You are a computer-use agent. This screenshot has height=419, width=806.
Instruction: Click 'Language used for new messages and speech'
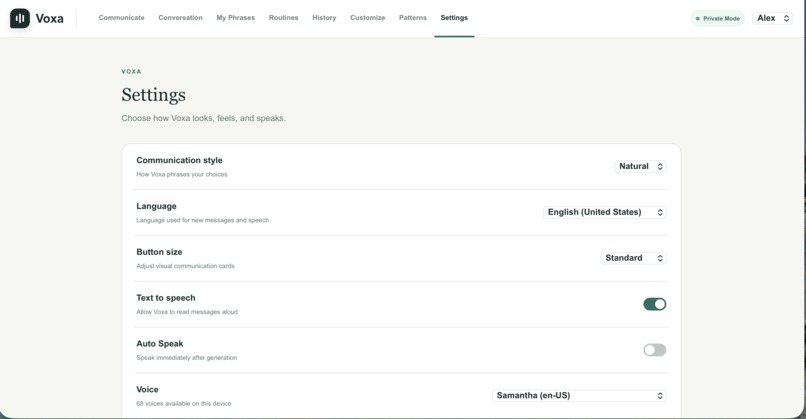click(x=203, y=220)
